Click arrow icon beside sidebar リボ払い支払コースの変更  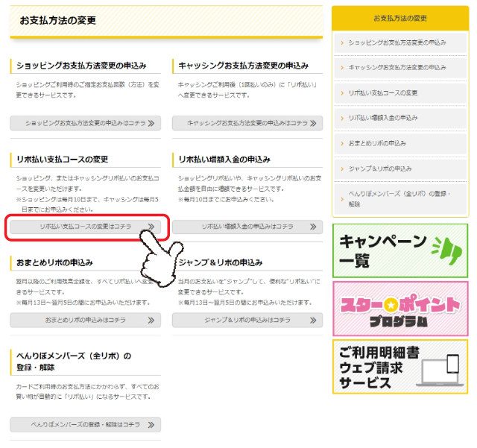(x=342, y=93)
